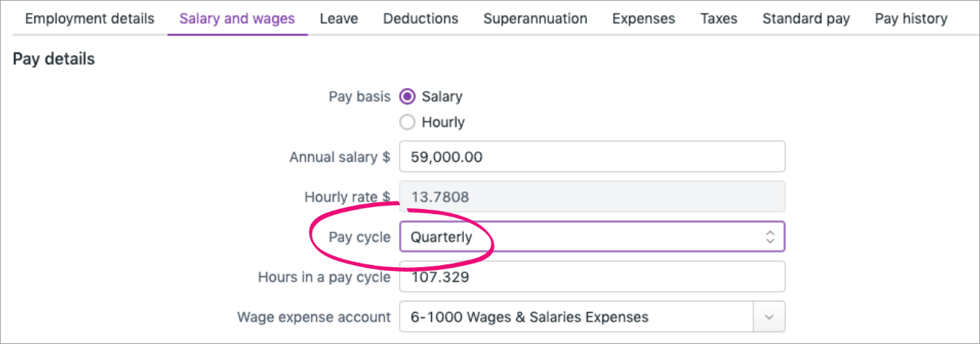The image size is (980, 344).
Task: Go to the Superannuation tab
Action: pyautogui.click(x=535, y=19)
